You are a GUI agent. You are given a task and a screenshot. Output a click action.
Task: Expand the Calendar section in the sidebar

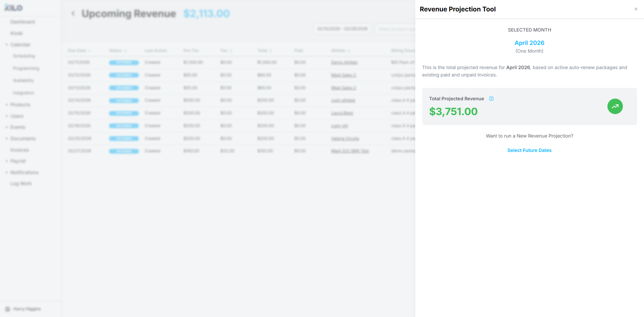tap(20, 45)
